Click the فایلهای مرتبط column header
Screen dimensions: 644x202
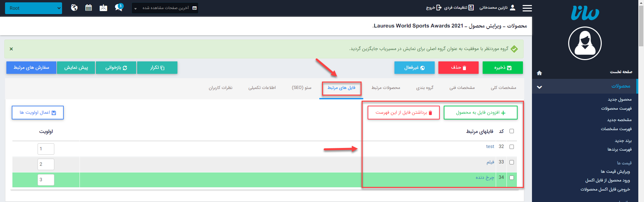[x=480, y=132]
